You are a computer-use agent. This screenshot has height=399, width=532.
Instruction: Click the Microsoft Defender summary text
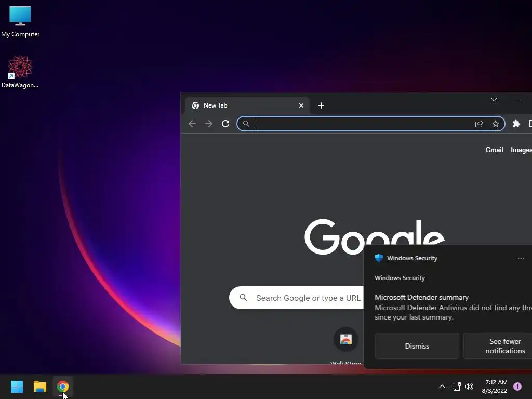click(x=421, y=298)
